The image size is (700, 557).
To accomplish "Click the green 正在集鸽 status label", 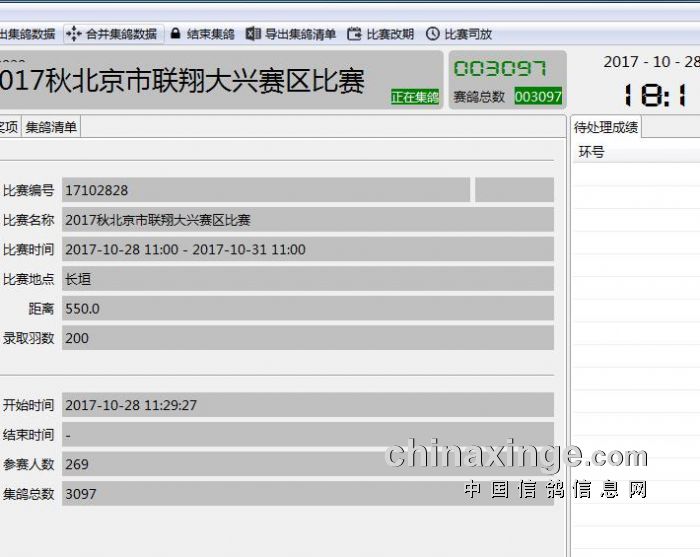I will point(415,97).
